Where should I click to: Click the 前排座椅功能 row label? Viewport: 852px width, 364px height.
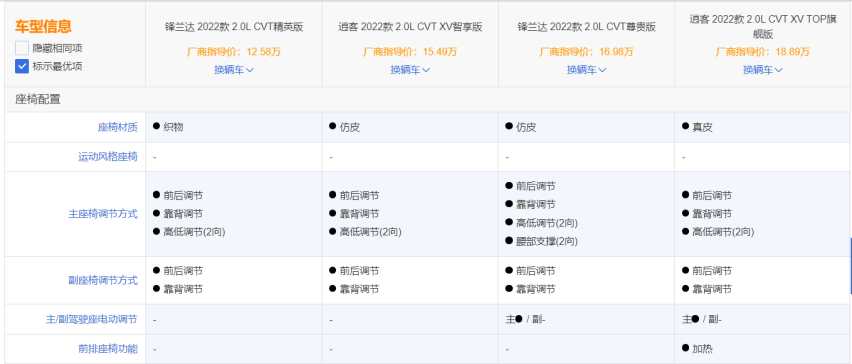tap(108, 349)
